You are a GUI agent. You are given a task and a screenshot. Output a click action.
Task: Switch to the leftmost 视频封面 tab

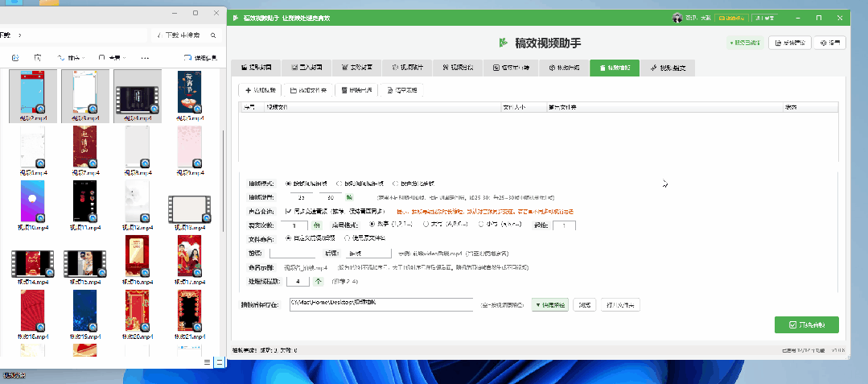point(256,68)
